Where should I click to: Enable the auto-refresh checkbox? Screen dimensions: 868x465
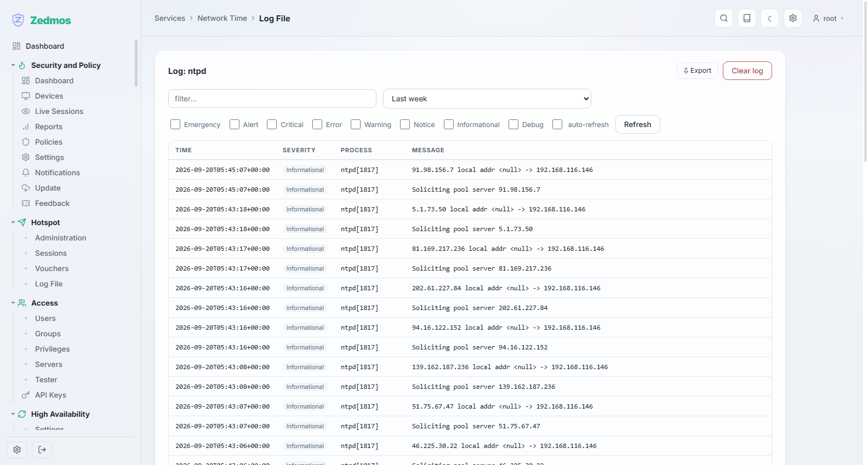click(x=557, y=124)
